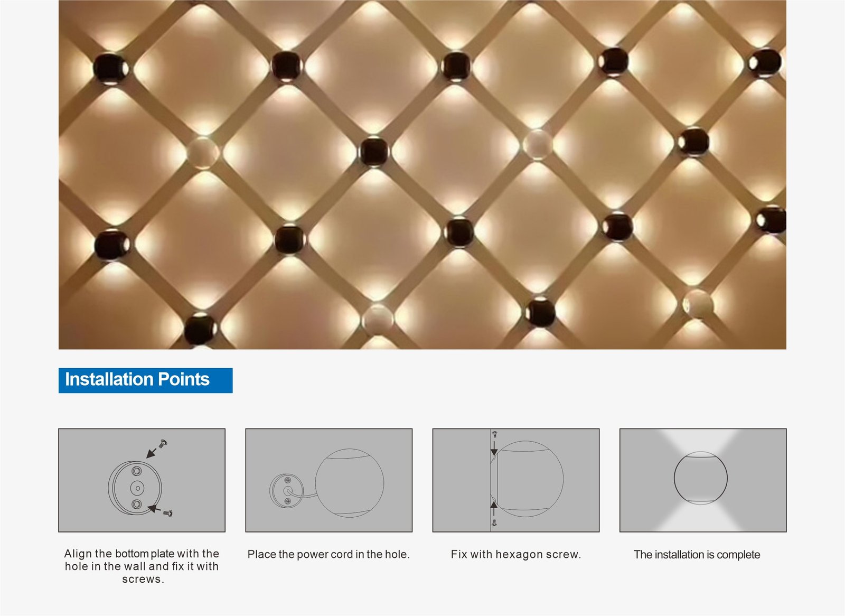Open the completed installation diagram
The height and width of the screenshot is (616, 845).
click(x=702, y=480)
